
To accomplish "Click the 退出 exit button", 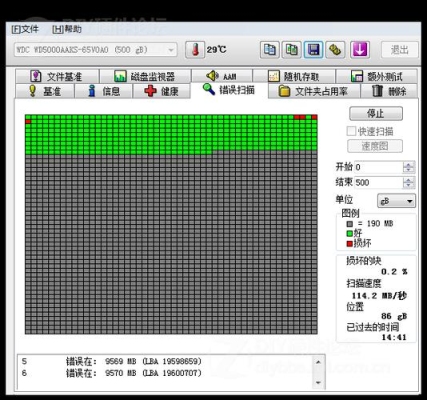I will [399, 50].
